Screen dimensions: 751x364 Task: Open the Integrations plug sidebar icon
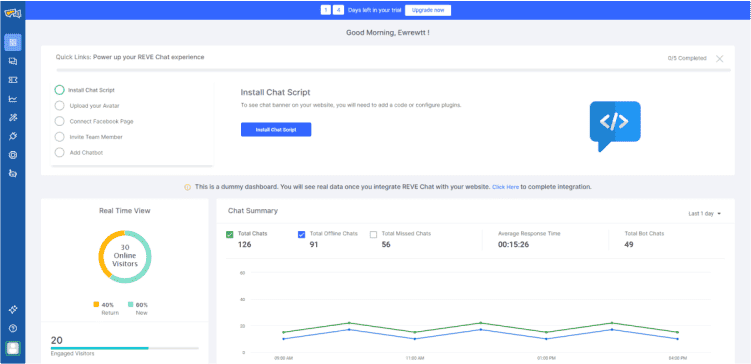(13, 136)
